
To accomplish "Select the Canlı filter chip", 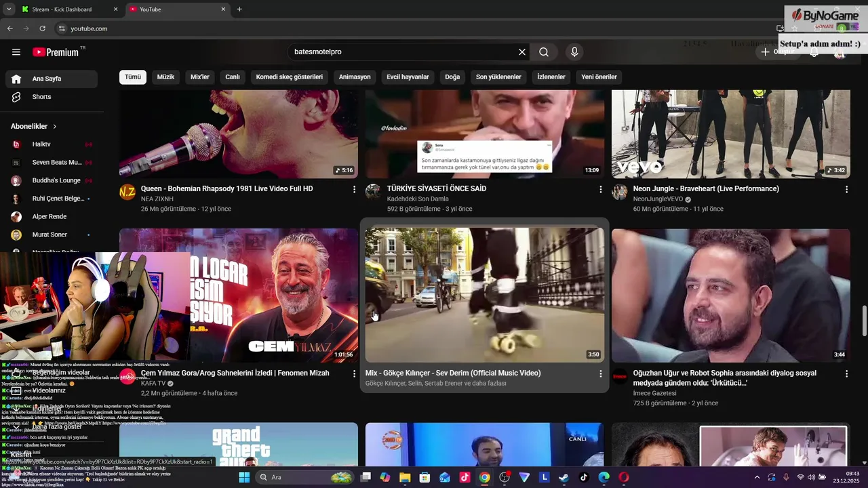I will (233, 77).
